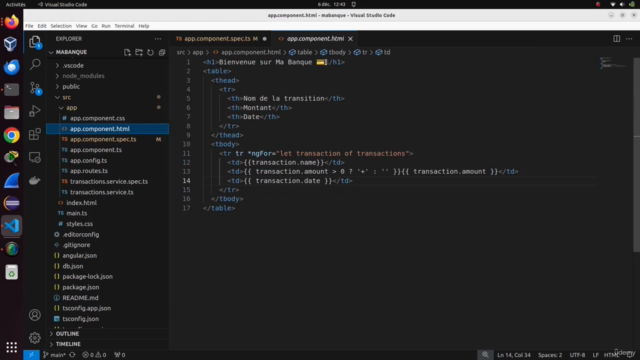
Task: Open app.component.ts file
Action: [96, 150]
